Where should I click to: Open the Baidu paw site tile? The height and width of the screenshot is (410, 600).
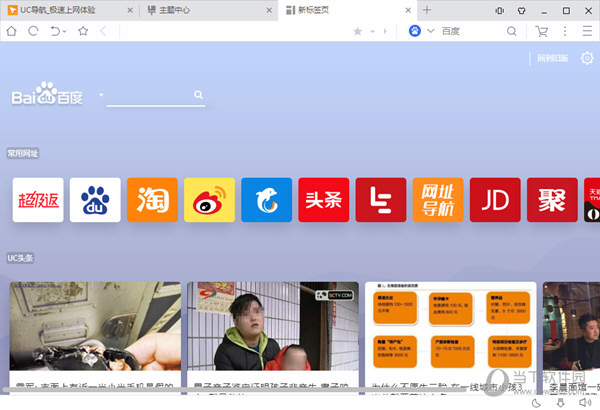[x=95, y=200]
